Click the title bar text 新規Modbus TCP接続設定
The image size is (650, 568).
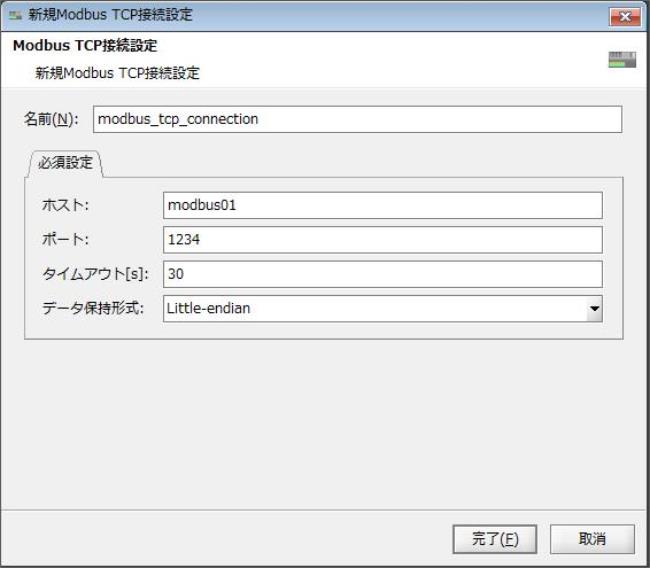[x=111, y=15]
